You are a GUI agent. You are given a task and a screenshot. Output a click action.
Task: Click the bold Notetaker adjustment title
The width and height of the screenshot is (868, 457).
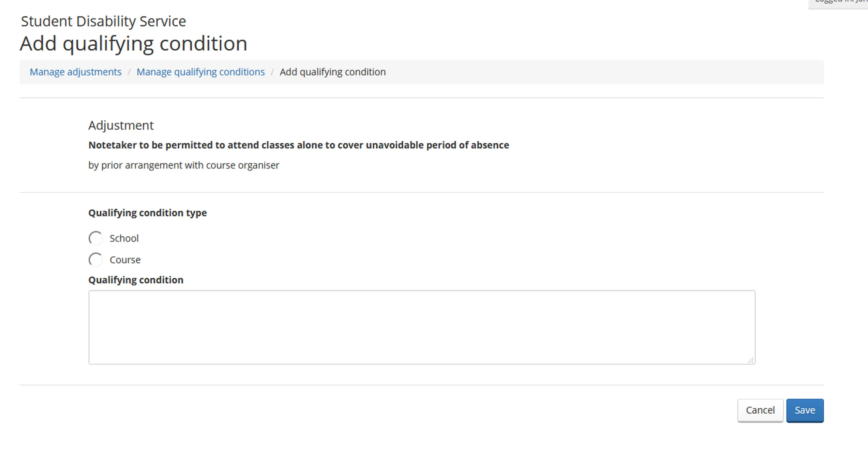tap(299, 145)
